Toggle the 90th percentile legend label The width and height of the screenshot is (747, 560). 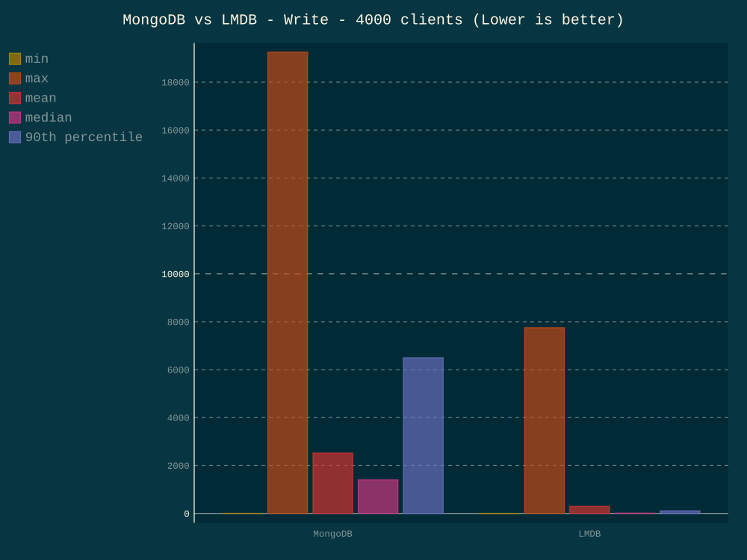point(84,137)
